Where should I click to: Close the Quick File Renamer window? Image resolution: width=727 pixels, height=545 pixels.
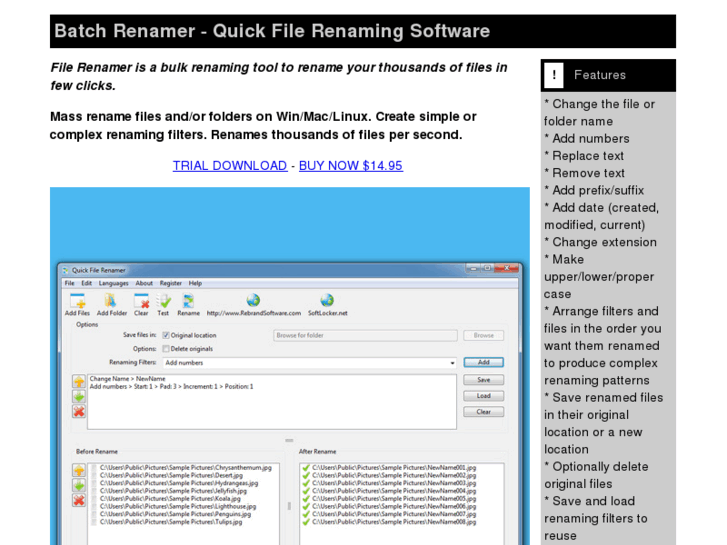[507, 269]
